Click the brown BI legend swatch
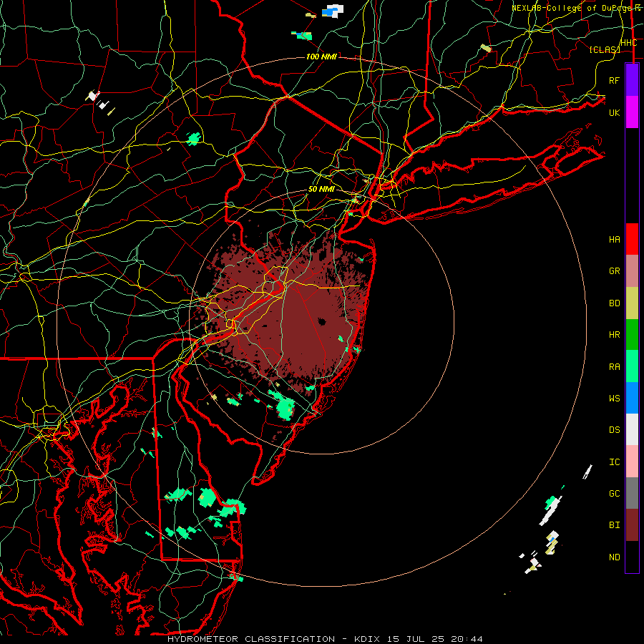Image resolution: width=644 pixels, height=644 pixels. (x=632, y=525)
